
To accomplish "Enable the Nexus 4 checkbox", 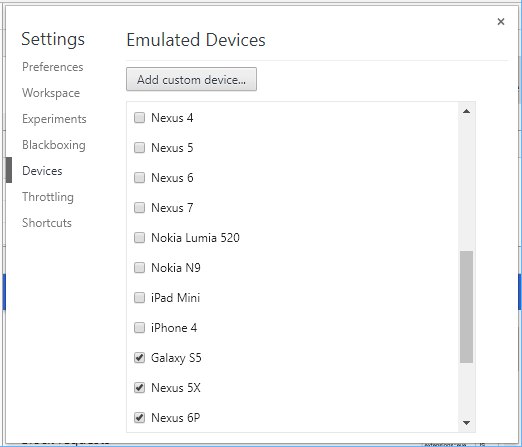I will 139,118.
